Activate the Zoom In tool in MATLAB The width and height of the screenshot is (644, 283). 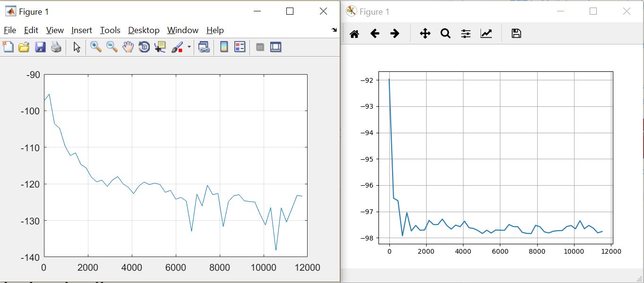[96, 47]
